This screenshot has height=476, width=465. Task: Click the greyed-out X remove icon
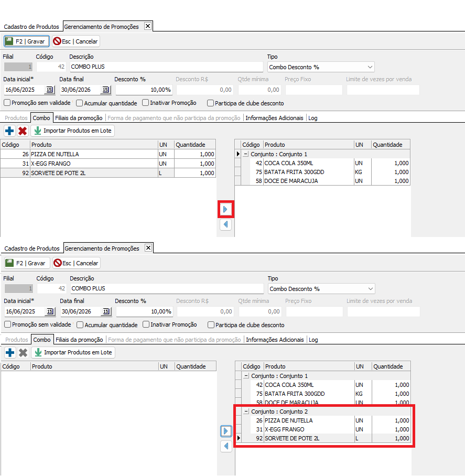(x=23, y=352)
